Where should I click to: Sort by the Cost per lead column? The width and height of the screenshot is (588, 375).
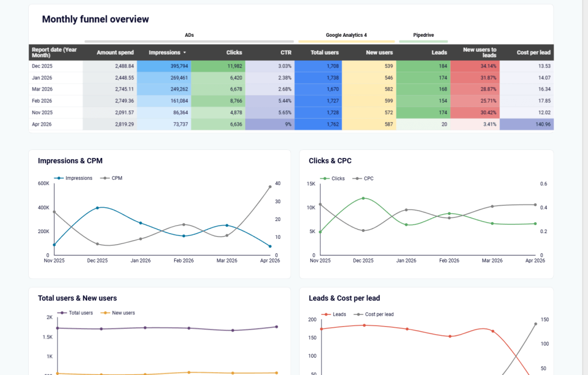pyautogui.click(x=535, y=52)
